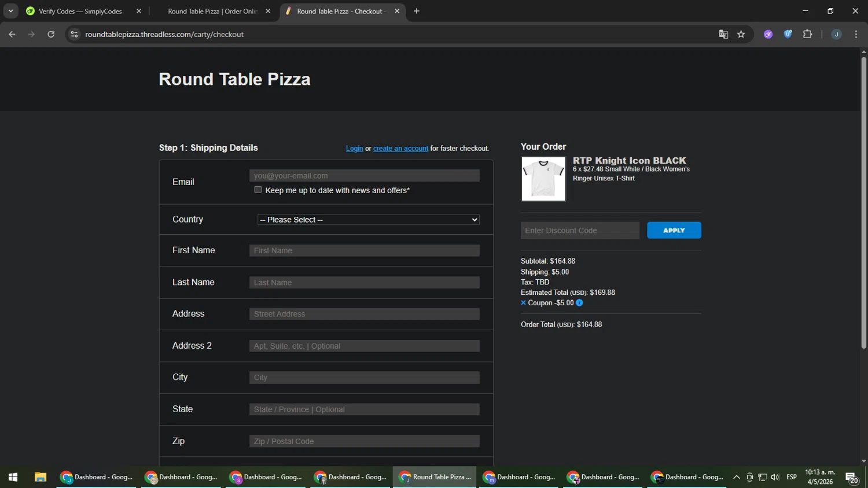The width and height of the screenshot is (868, 488).
Task: Open the Country Please Select dropdown
Action: (368, 220)
